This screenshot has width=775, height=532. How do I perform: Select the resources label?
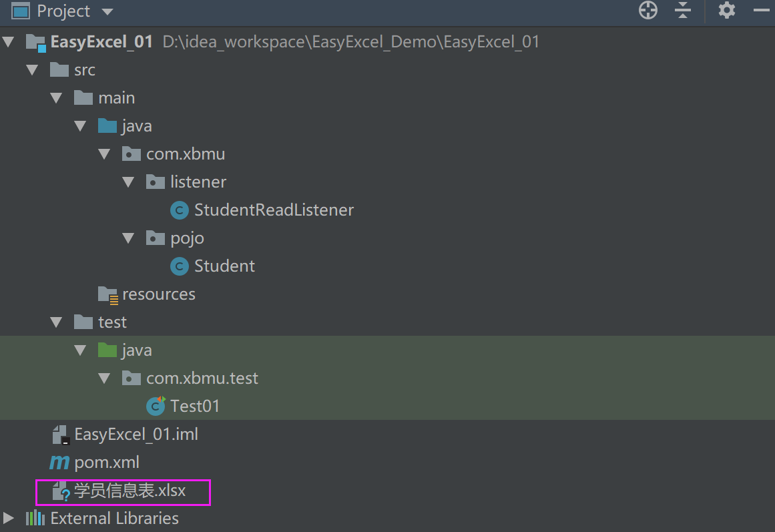pyautogui.click(x=159, y=294)
